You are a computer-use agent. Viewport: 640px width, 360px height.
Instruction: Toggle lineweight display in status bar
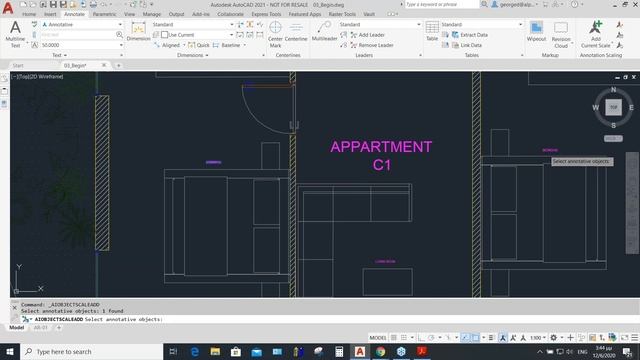pyautogui.click(x=491, y=338)
